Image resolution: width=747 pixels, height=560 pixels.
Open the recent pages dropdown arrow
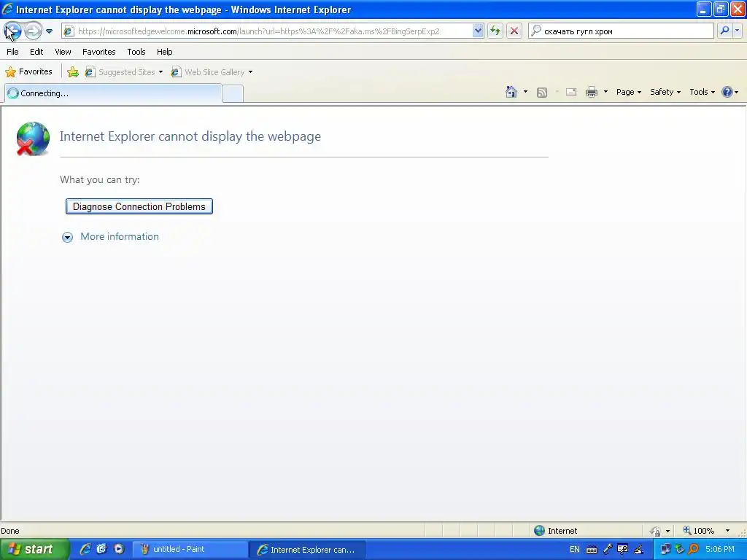[49, 31]
